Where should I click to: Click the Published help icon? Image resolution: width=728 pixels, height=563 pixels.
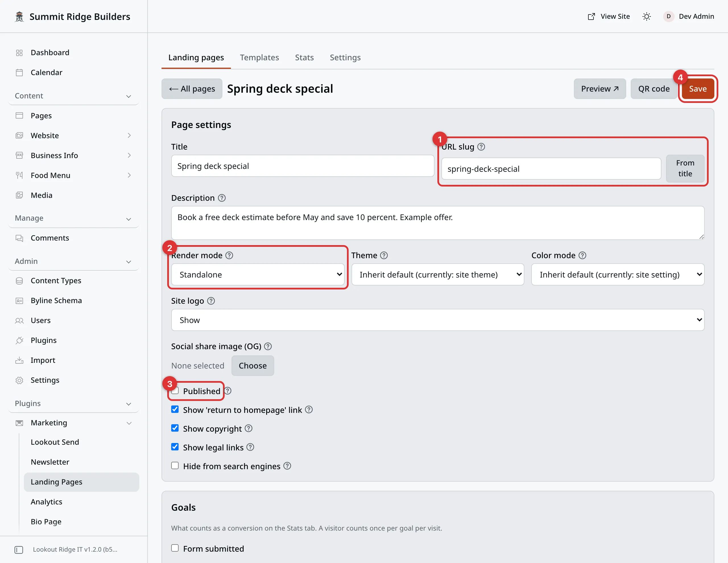[x=228, y=391]
